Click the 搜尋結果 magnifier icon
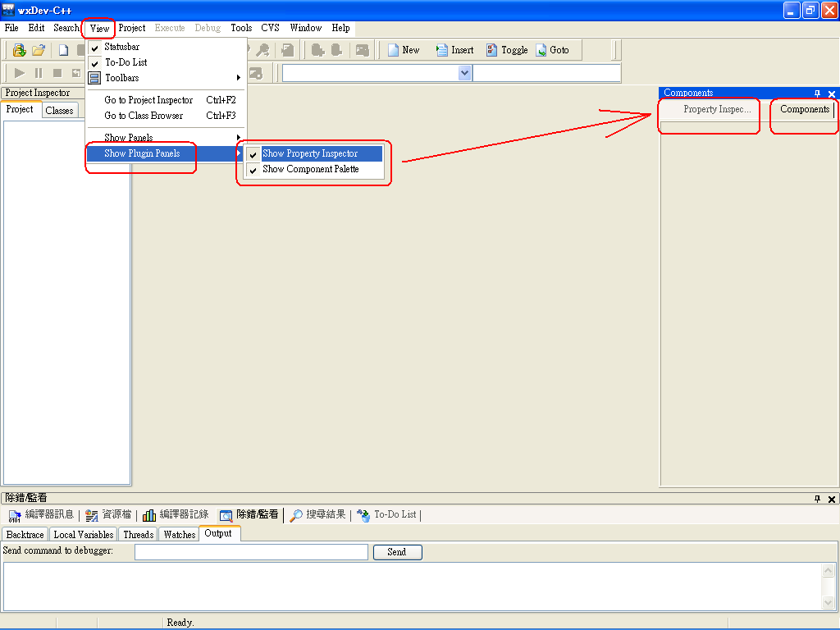Viewport: 840px width, 630px height. 295,515
